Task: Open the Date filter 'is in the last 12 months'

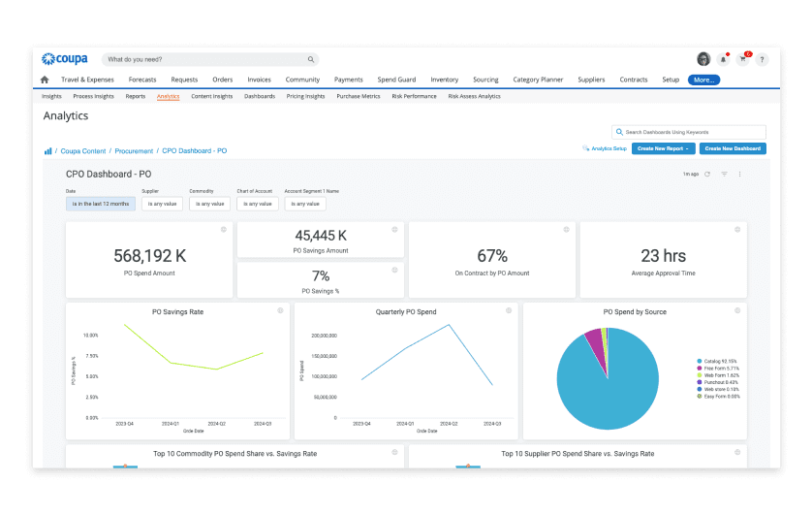Action: pyautogui.click(x=101, y=204)
